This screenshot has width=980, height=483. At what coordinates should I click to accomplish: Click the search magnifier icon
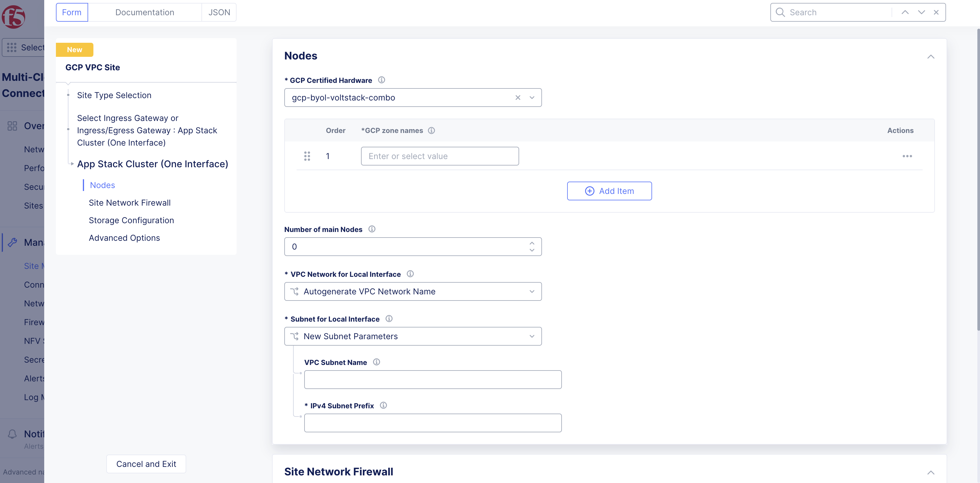click(780, 12)
